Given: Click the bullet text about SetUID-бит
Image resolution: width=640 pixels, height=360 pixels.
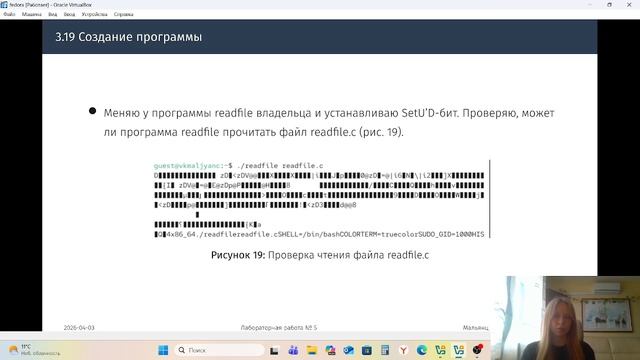Looking at the screenshot, I should pyautogui.click(x=329, y=122).
